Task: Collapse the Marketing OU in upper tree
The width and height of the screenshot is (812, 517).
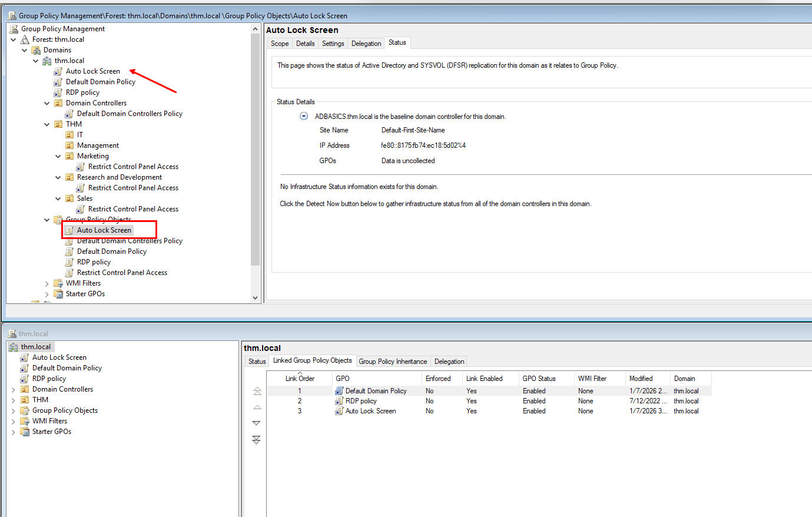Action: [x=58, y=156]
